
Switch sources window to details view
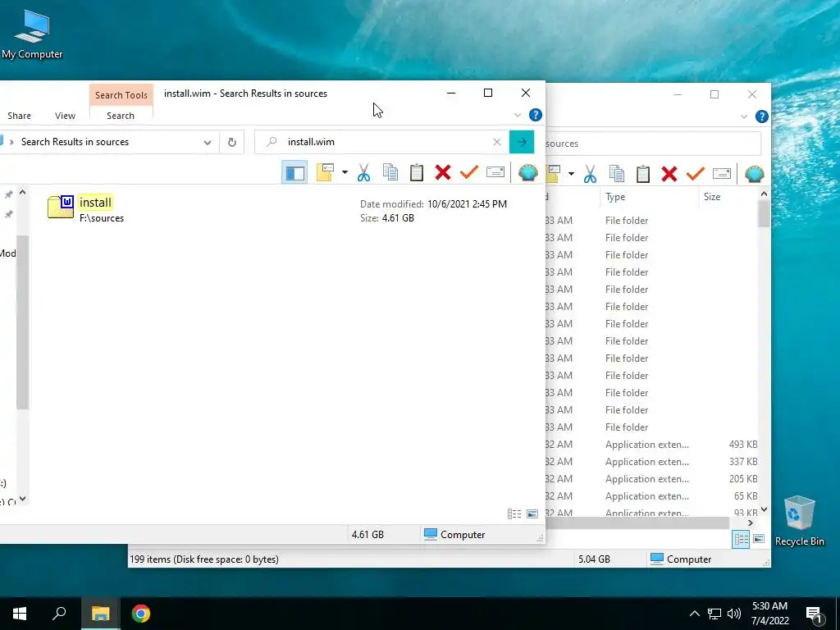pyautogui.click(x=741, y=539)
